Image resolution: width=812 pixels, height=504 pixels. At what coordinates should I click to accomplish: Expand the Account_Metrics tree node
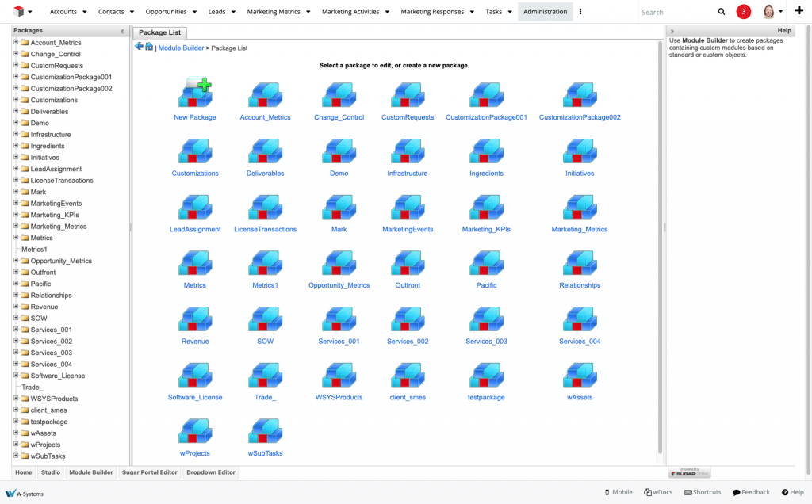[x=16, y=42]
